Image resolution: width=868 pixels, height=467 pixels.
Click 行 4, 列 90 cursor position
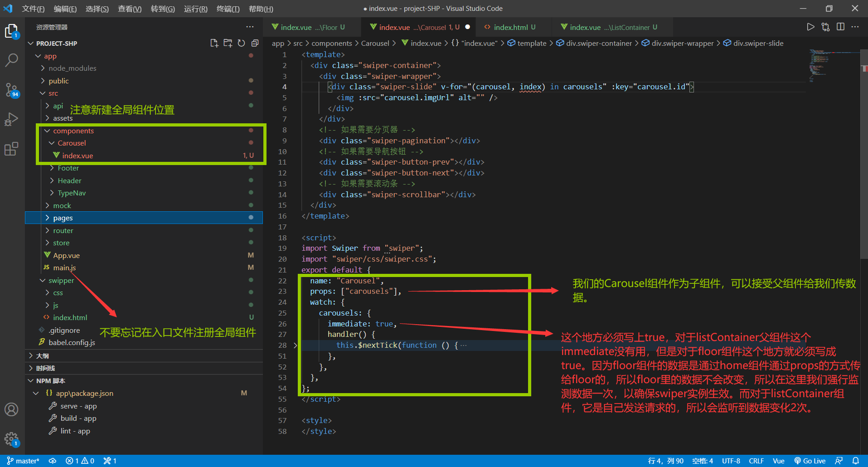pyautogui.click(x=666, y=461)
